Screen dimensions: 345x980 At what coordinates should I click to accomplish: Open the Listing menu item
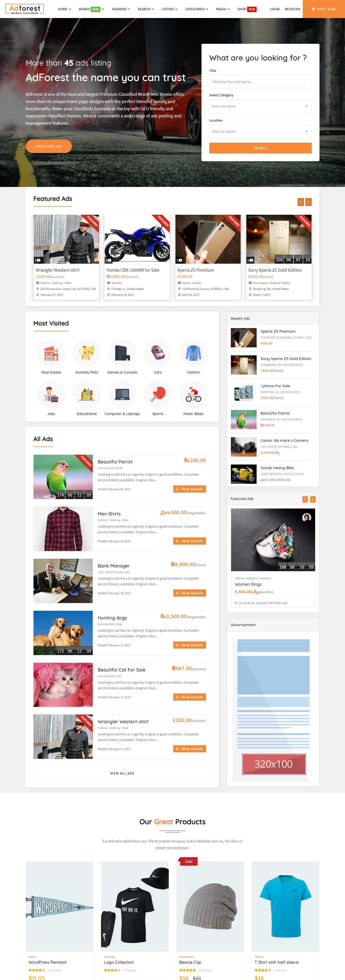[x=170, y=9]
